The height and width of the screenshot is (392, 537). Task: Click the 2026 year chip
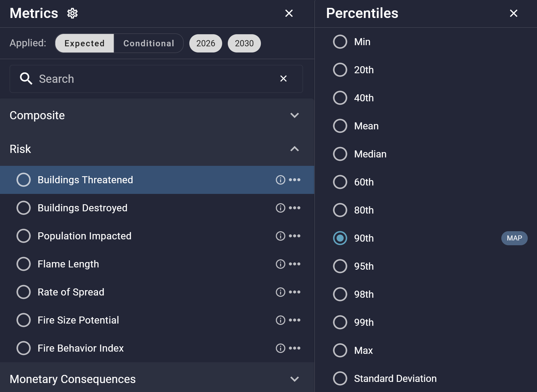click(x=206, y=43)
